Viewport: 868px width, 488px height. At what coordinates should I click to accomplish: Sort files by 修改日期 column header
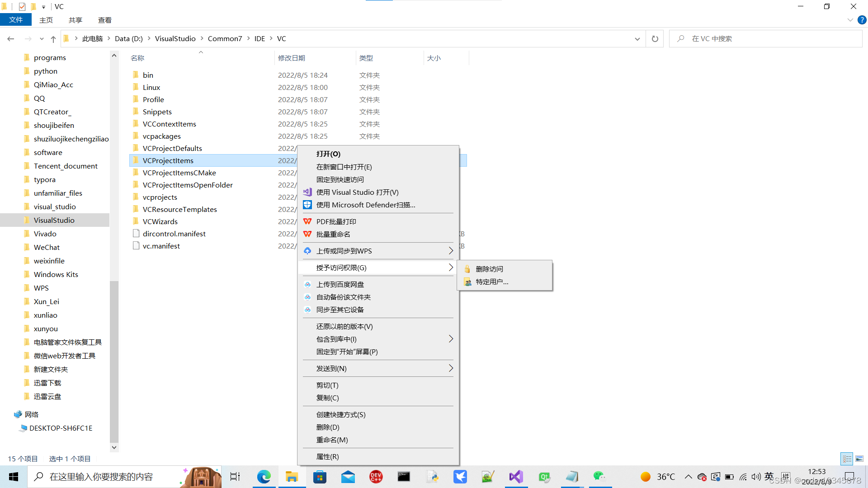click(x=292, y=58)
